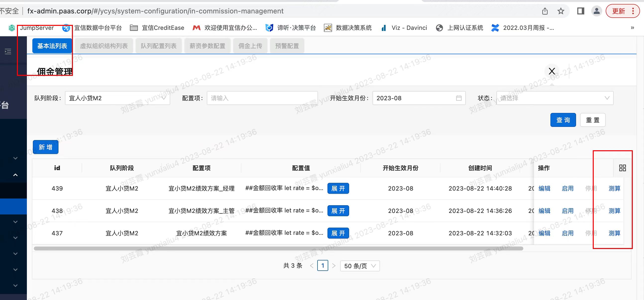Switch to the 基本法列表 tab
This screenshot has width=644, height=300.
pos(52,46)
